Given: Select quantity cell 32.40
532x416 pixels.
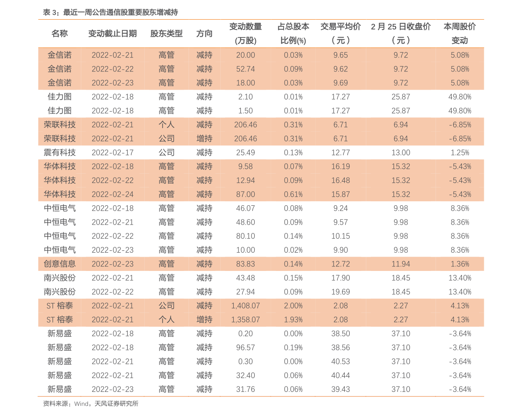Looking at the screenshot, I should 245,375.
